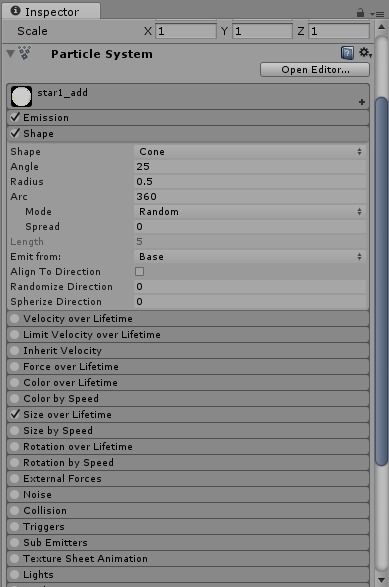This screenshot has width=389, height=587.
Task: Enable External Forces module
Action: 15,478
